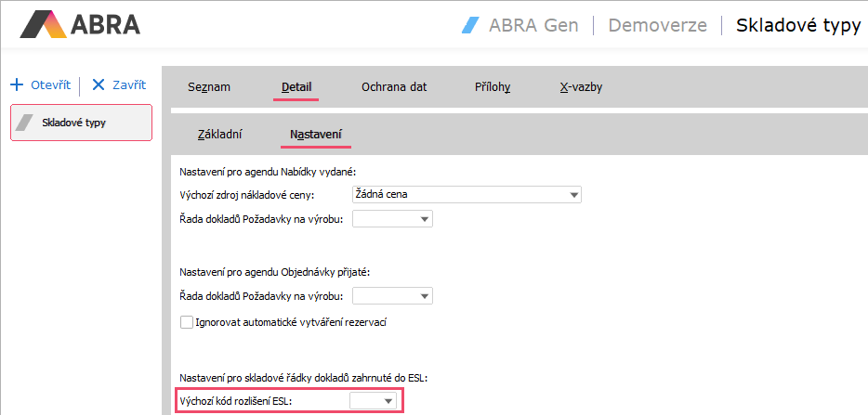Click the blue ABRA Gen icon
Viewport: 868px width, 415px height.
471,25
